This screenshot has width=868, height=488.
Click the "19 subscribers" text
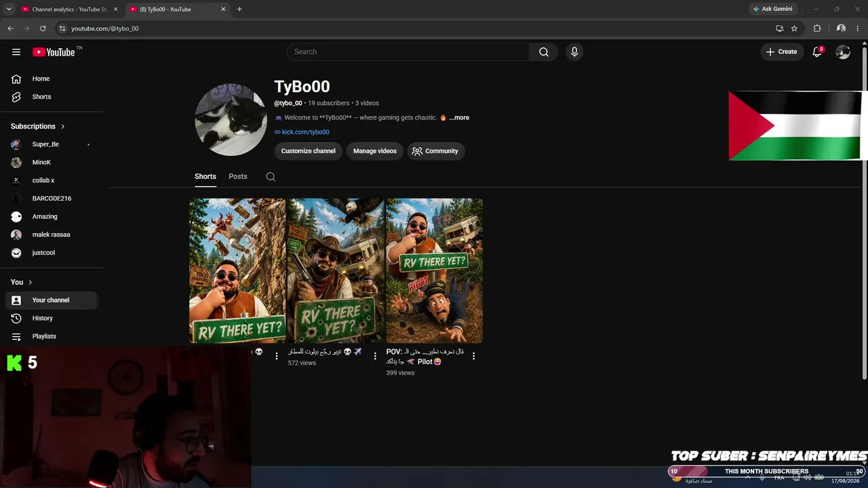click(x=329, y=103)
